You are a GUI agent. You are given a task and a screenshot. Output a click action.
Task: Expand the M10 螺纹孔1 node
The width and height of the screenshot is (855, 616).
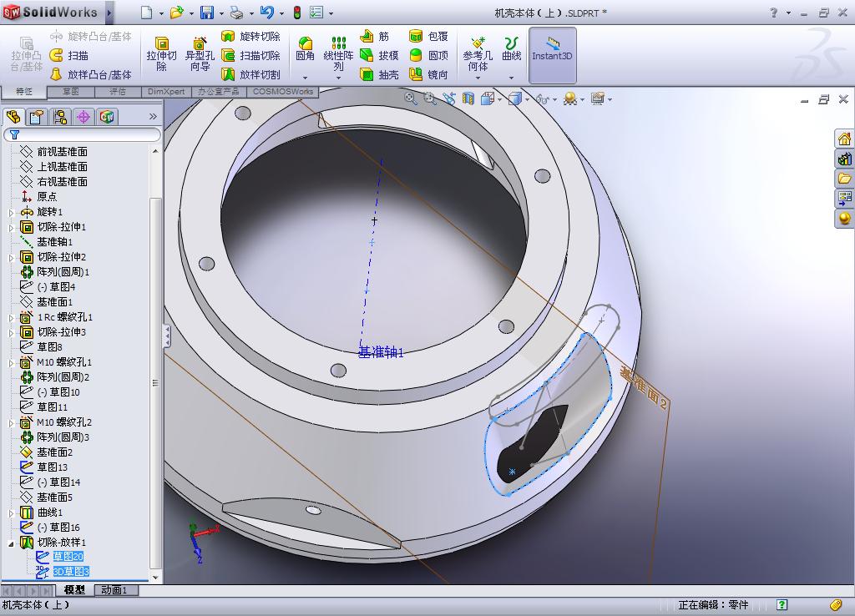(x=11, y=362)
